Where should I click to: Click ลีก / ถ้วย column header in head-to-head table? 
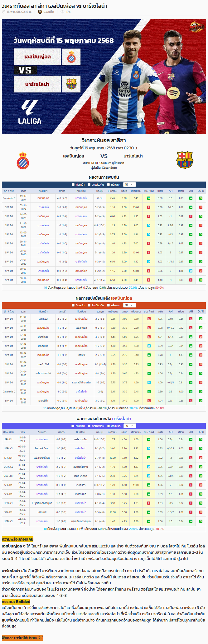(x=9, y=191)
